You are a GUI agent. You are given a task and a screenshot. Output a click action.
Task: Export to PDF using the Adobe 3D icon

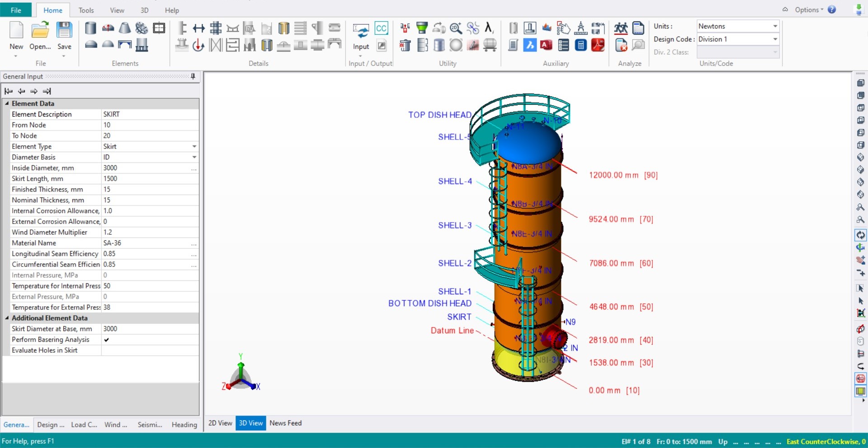click(598, 45)
